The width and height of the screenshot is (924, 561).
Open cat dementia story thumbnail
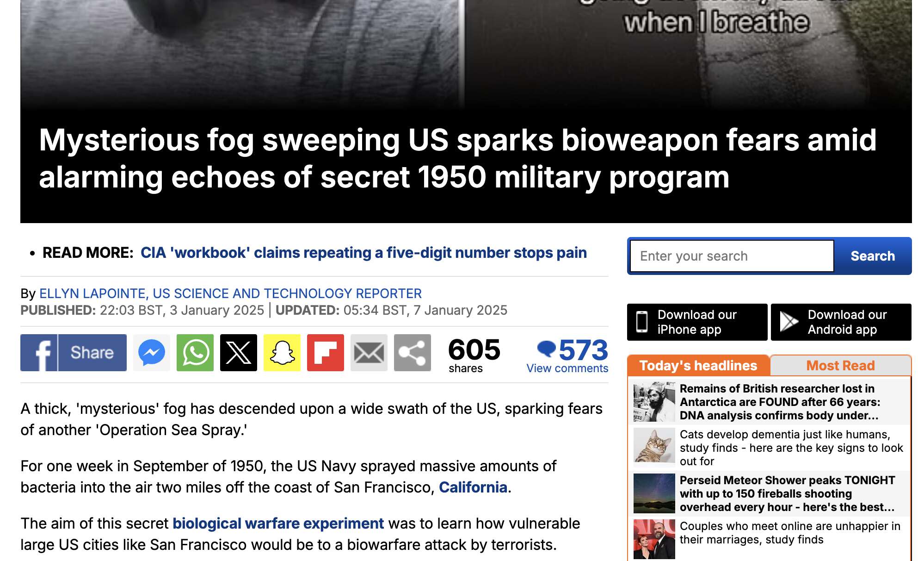coord(654,446)
